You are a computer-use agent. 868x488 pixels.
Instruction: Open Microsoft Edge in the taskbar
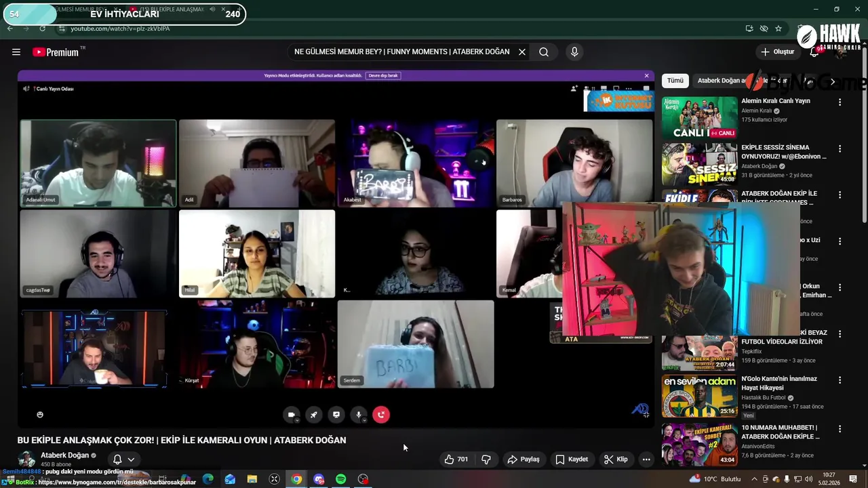(208, 479)
